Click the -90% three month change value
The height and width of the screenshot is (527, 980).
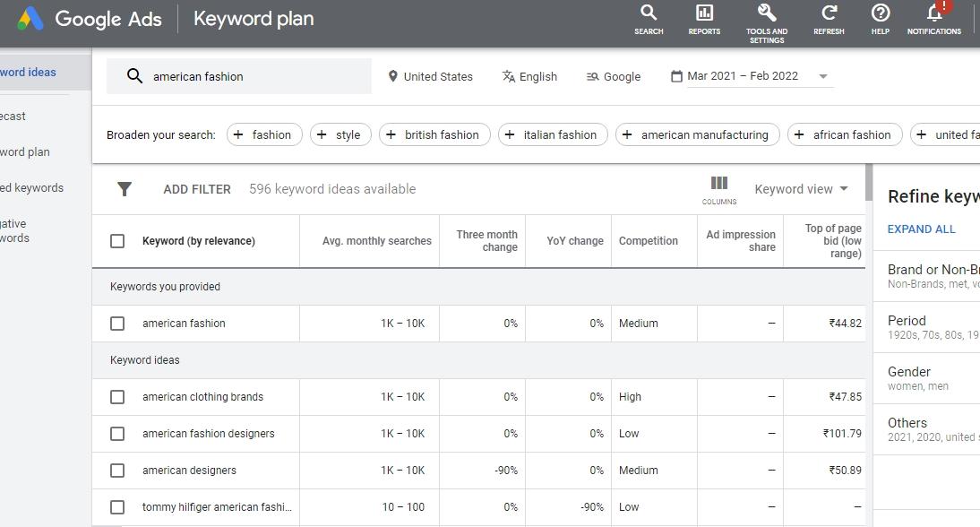[505, 471]
